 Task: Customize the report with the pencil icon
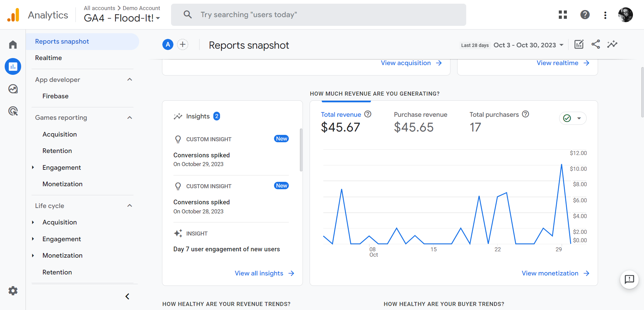click(x=579, y=44)
